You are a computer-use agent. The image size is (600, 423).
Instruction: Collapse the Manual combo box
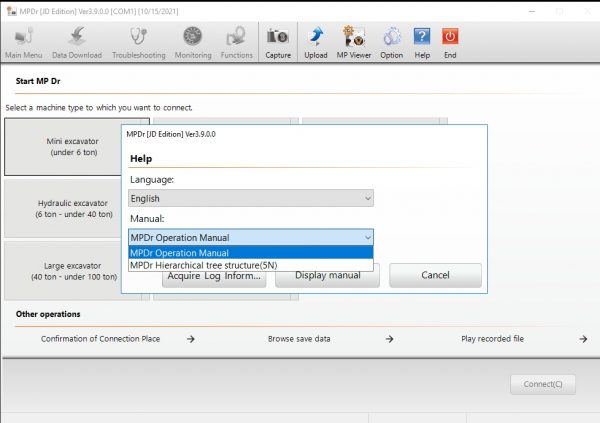click(x=251, y=237)
